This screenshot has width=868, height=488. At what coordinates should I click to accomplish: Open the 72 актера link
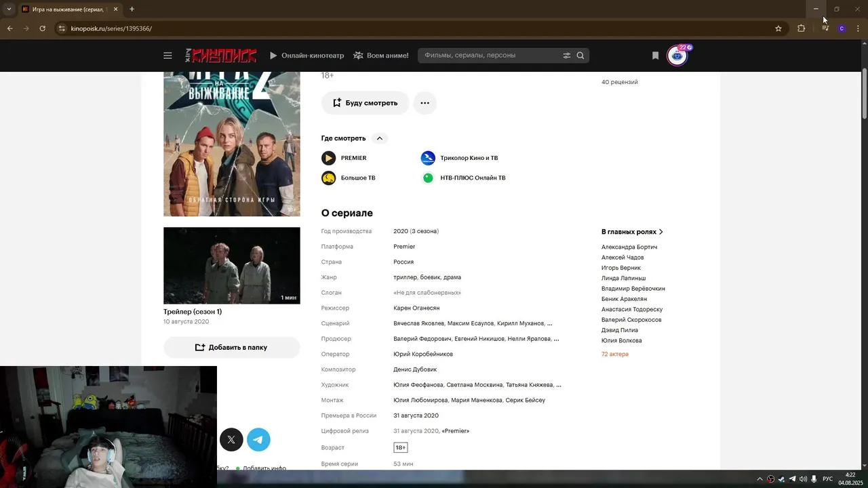click(x=615, y=354)
